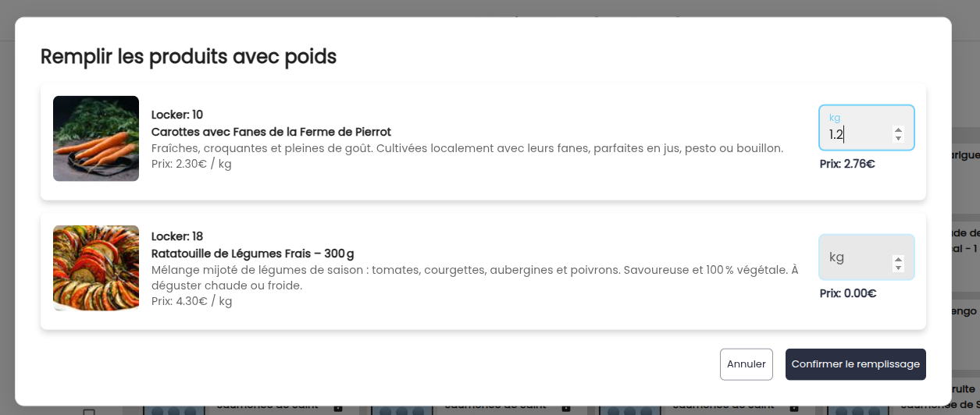
Task: Click the "Locker: 18" label
Action: point(177,236)
